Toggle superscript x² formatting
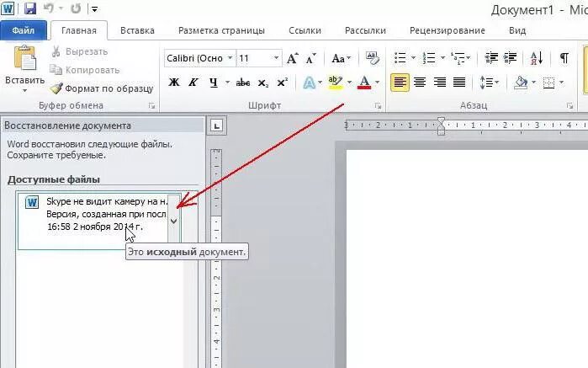Screen dimensions: 588x368 (x=282, y=83)
